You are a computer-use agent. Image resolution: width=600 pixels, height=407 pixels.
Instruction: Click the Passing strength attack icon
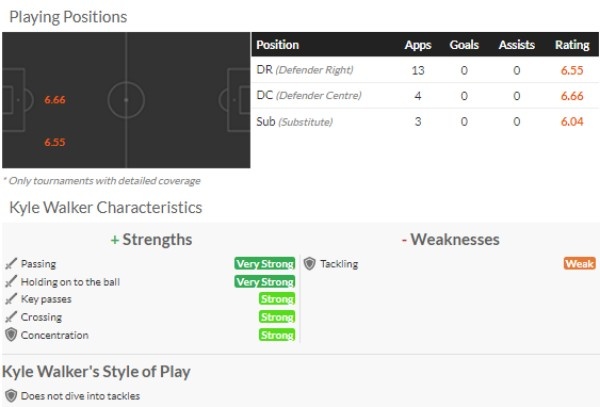click(x=11, y=264)
